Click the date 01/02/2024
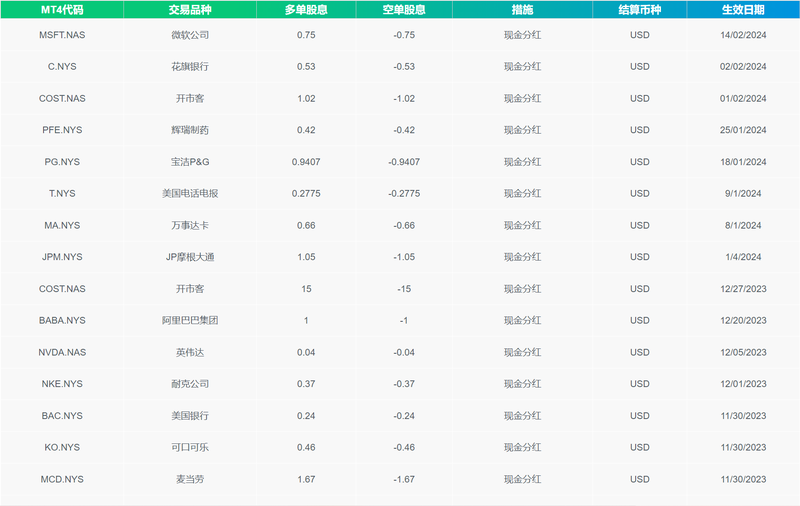The height and width of the screenshot is (506, 800). click(x=743, y=98)
